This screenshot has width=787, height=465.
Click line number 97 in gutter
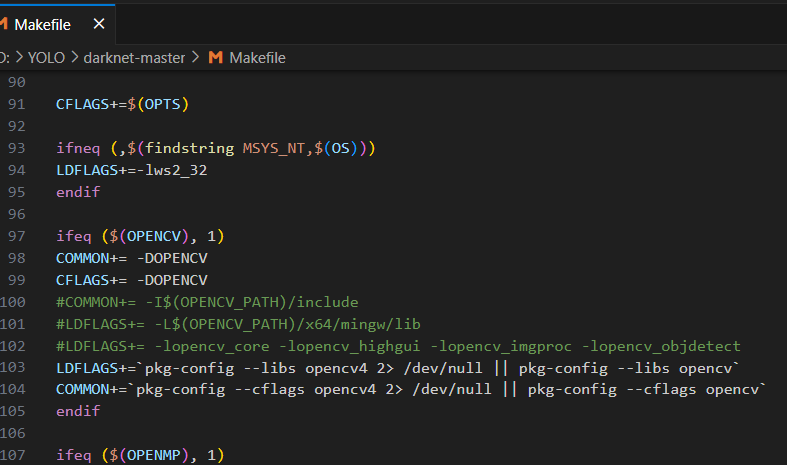click(16, 236)
